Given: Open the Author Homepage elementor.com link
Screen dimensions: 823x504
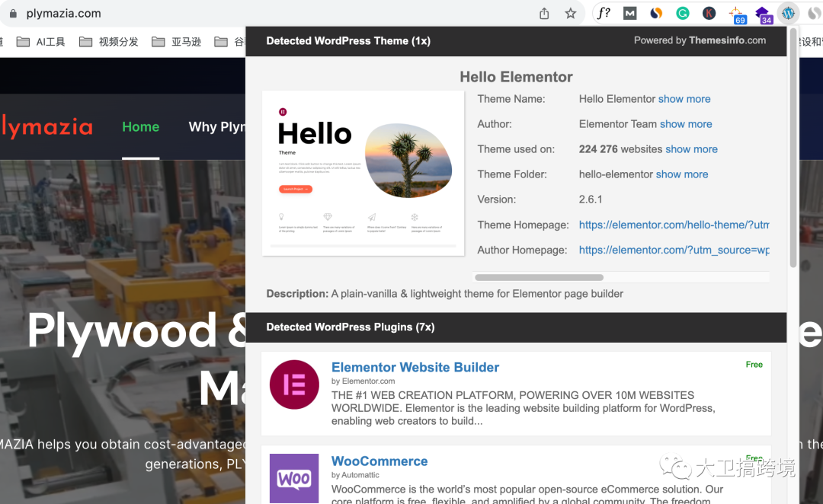Looking at the screenshot, I should [x=674, y=250].
